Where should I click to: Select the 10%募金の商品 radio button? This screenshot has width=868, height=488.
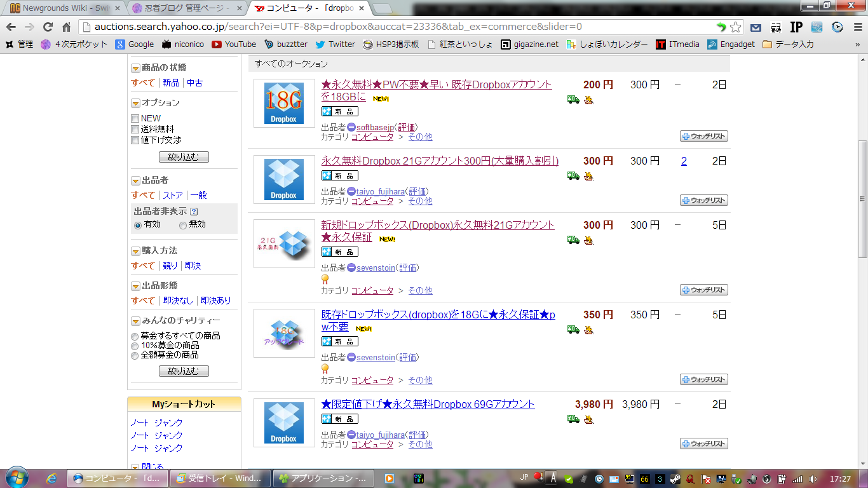[135, 346]
